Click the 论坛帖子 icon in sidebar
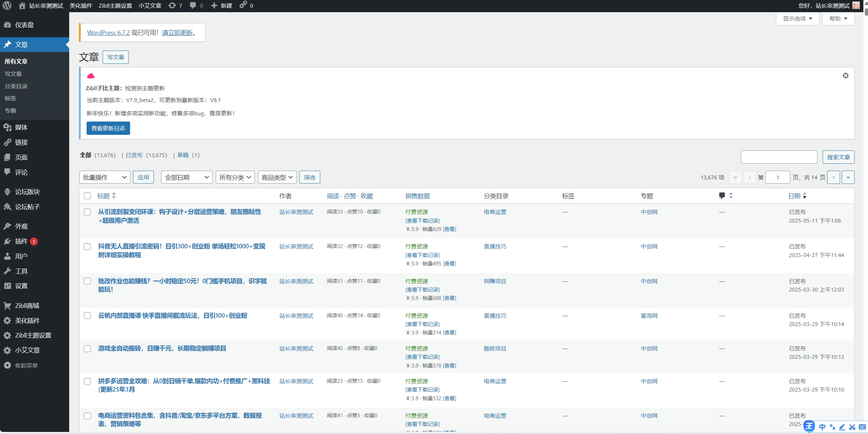The width and height of the screenshot is (868, 434). tap(7, 207)
